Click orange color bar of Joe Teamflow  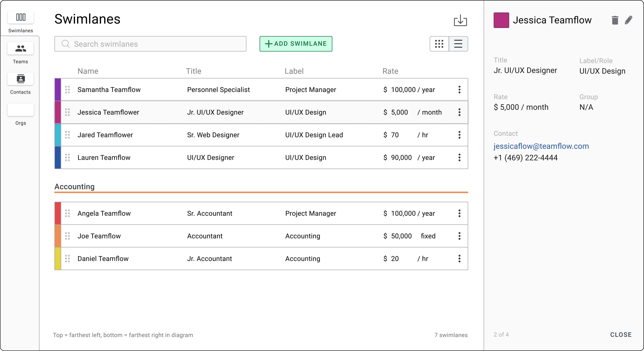pos(58,236)
